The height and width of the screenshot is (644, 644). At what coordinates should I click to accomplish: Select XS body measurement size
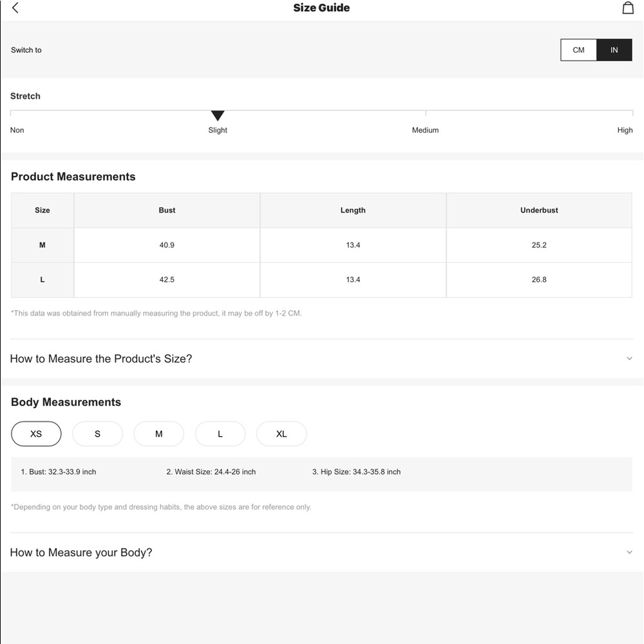pyautogui.click(x=36, y=433)
